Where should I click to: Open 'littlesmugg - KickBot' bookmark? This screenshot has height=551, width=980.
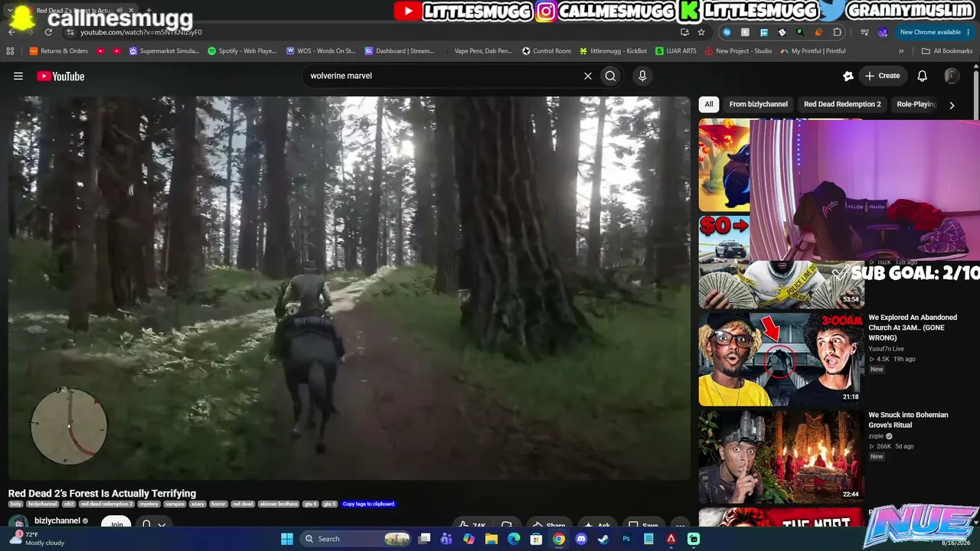point(613,51)
